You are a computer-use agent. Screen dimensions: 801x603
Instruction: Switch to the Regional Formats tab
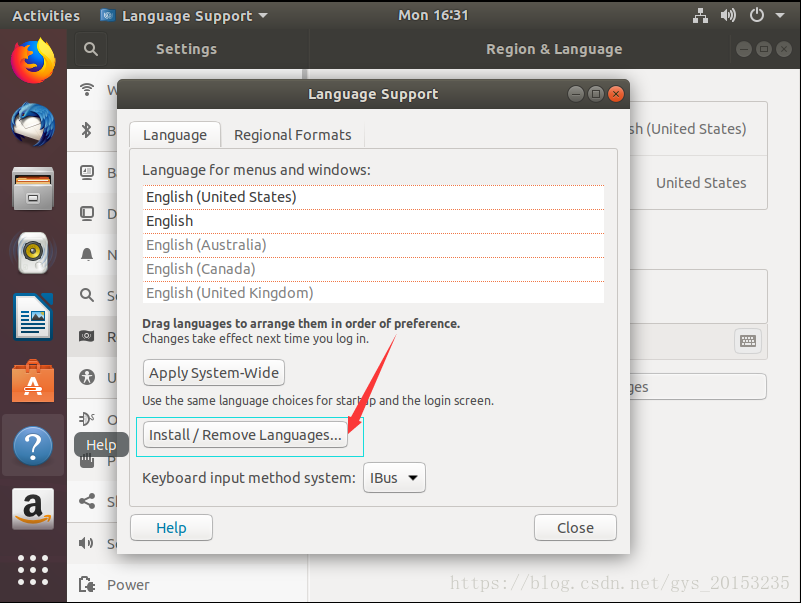[293, 135]
